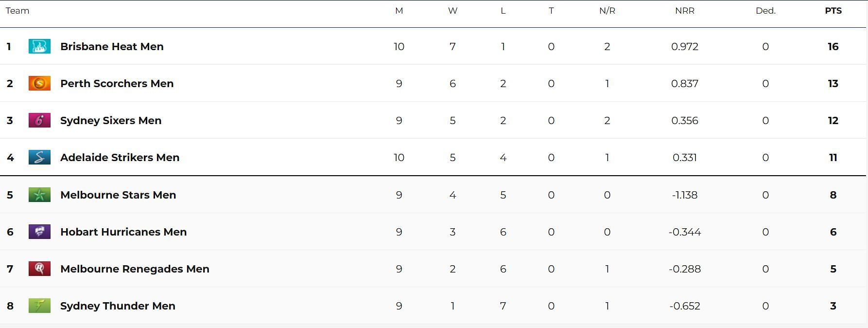
Task: Click the Adelaide Strikers team logo
Action: [x=39, y=157]
